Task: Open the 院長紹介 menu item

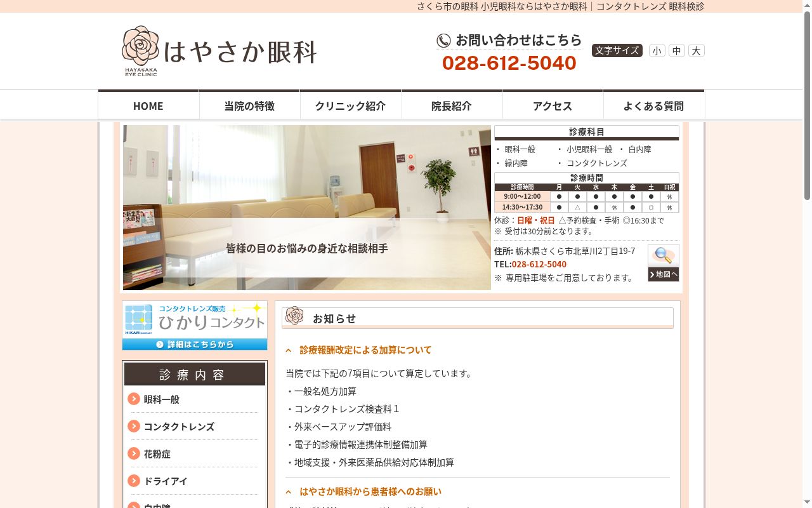Action: point(452,105)
